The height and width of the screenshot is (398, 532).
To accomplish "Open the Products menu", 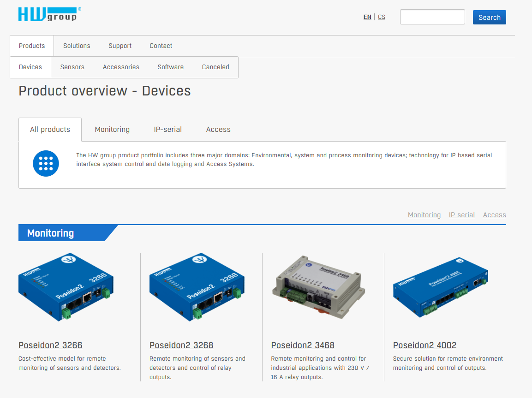I will tap(32, 46).
